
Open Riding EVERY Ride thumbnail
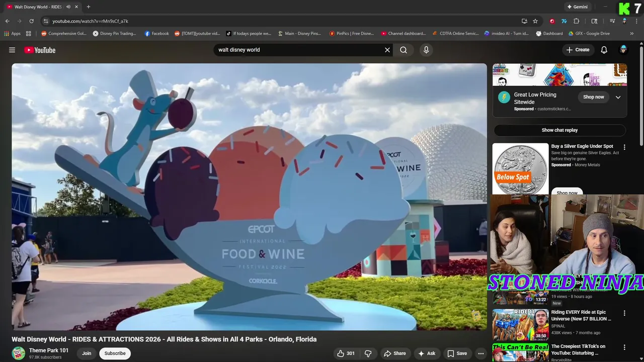coord(520,325)
